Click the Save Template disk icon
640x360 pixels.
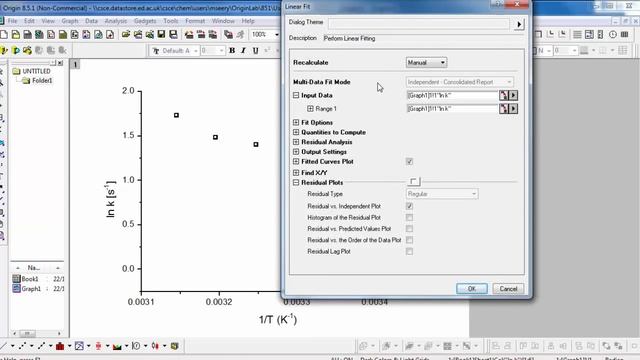[x=173, y=35]
